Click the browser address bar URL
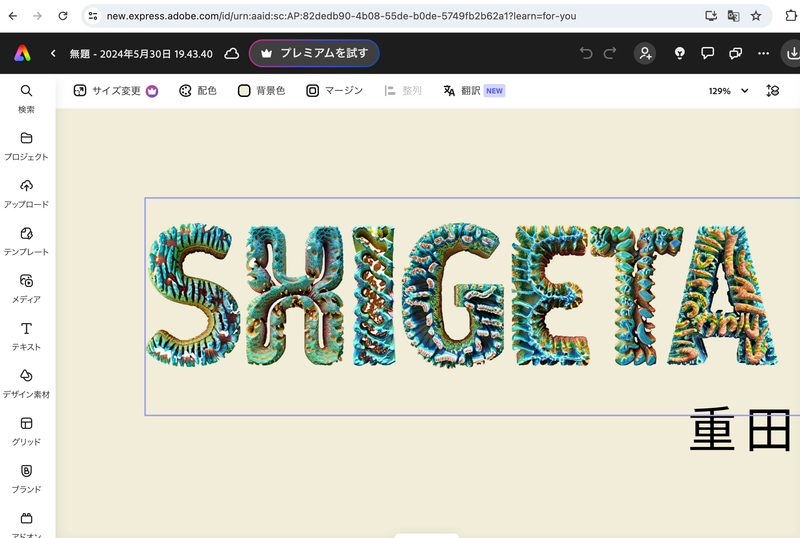 coord(341,16)
